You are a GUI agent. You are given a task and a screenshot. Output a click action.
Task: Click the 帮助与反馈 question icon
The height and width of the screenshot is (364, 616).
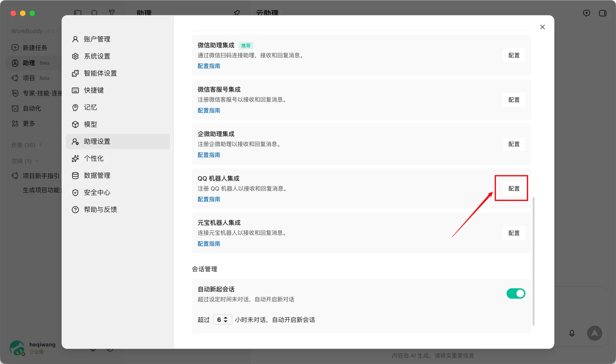pos(75,210)
